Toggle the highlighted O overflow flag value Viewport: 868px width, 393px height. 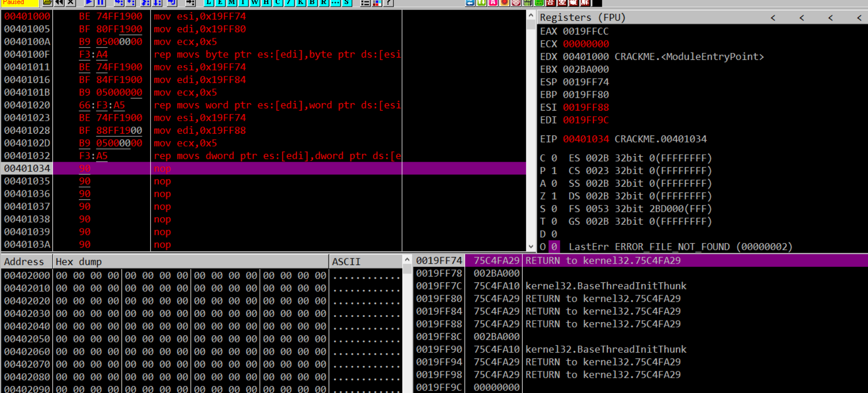554,246
